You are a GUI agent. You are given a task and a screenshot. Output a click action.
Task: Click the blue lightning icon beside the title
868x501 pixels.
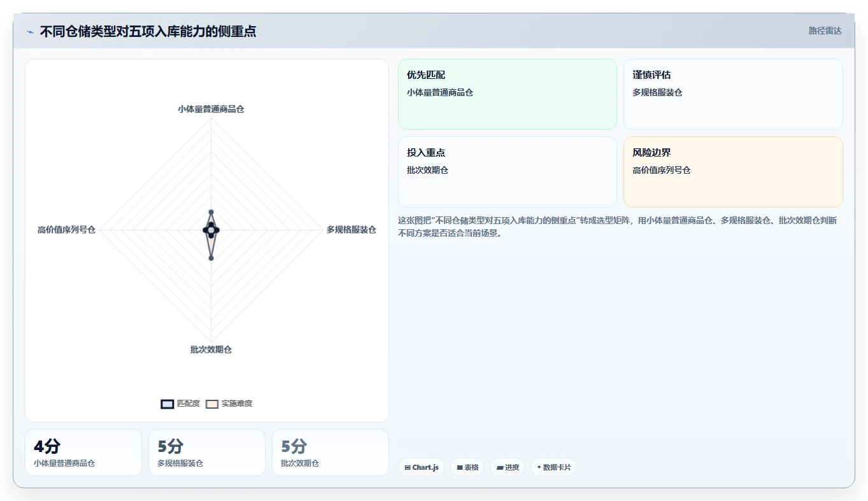pyautogui.click(x=30, y=31)
